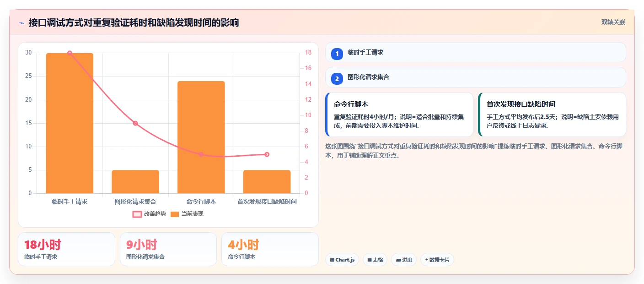
Task: Click the 4小时 stat card
Action: point(270,249)
